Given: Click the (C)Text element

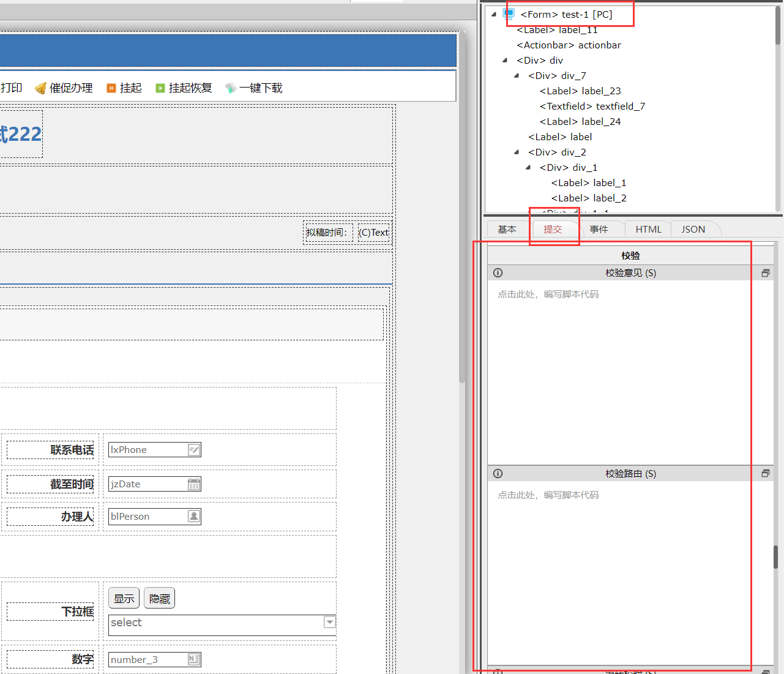Looking at the screenshot, I should tap(374, 233).
